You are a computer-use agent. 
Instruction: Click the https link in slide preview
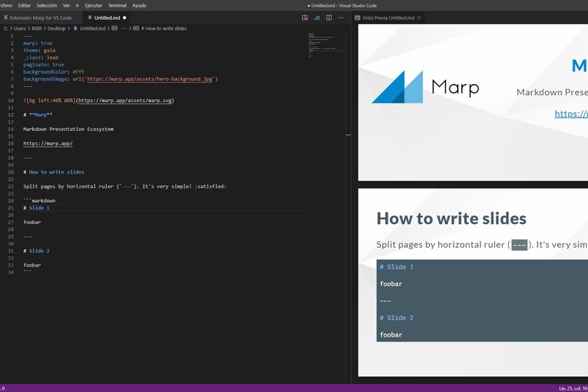pos(571,113)
